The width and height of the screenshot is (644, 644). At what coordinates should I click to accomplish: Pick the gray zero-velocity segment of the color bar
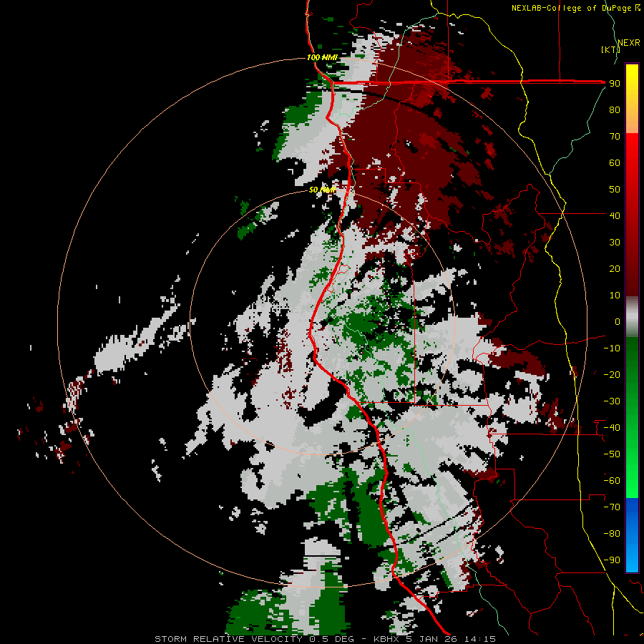click(632, 318)
